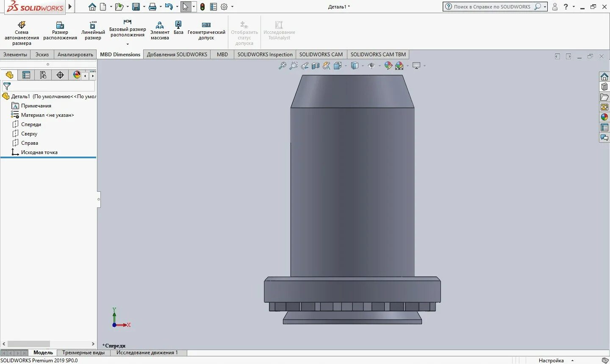This screenshot has height=364, width=610.
Task: Switch to the Эскиз tab
Action: click(42, 55)
